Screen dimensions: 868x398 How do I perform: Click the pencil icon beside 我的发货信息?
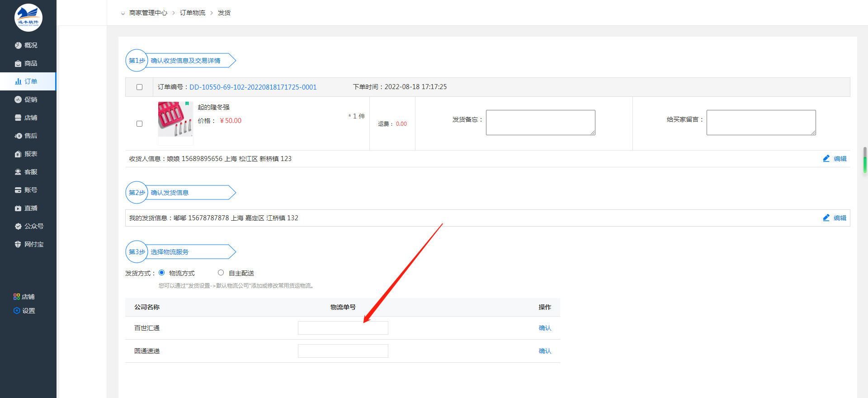click(x=826, y=218)
